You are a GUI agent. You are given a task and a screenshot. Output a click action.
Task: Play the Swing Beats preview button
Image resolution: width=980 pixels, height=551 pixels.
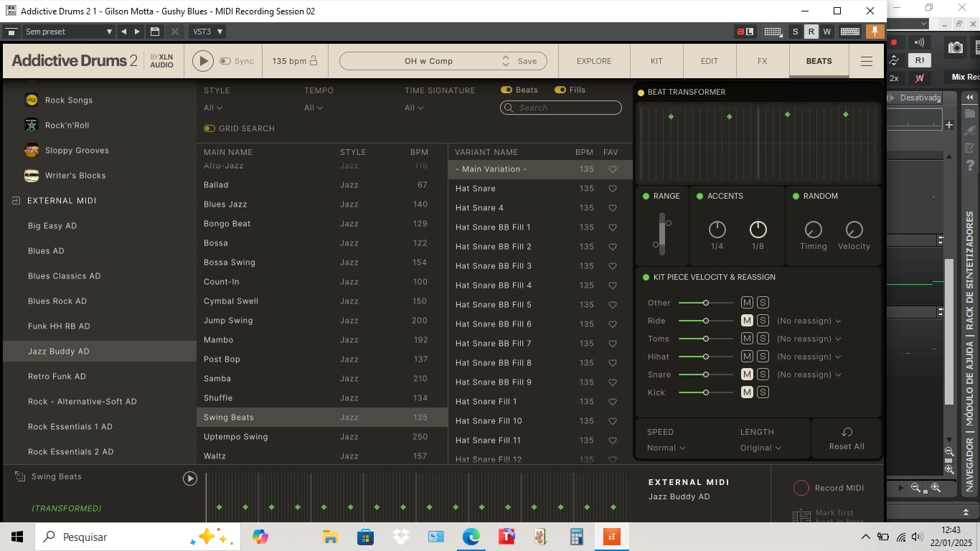tap(190, 478)
